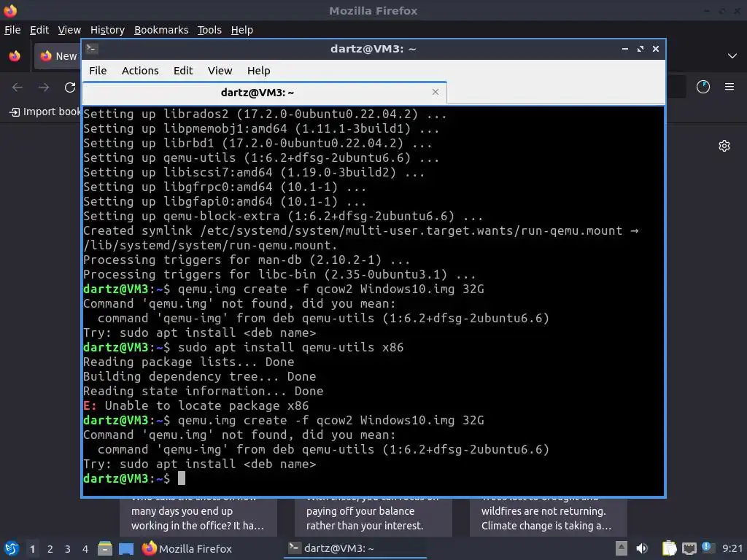Open Firefox Tools menu
Screen dimensions: 747x560
(209, 30)
